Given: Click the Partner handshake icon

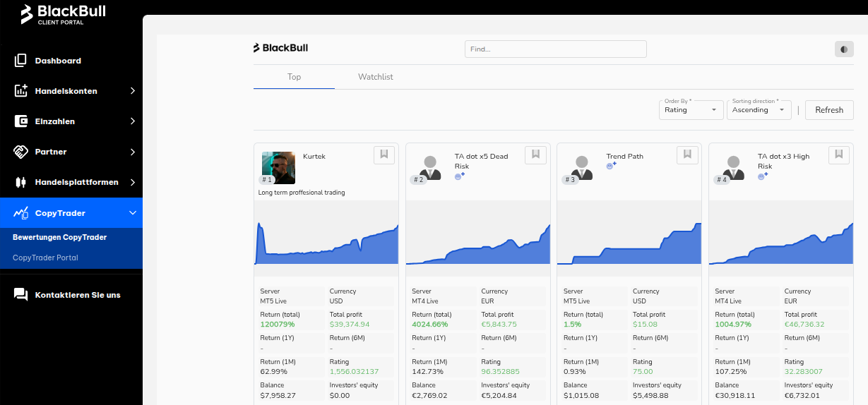Looking at the screenshot, I should coord(20,152).
